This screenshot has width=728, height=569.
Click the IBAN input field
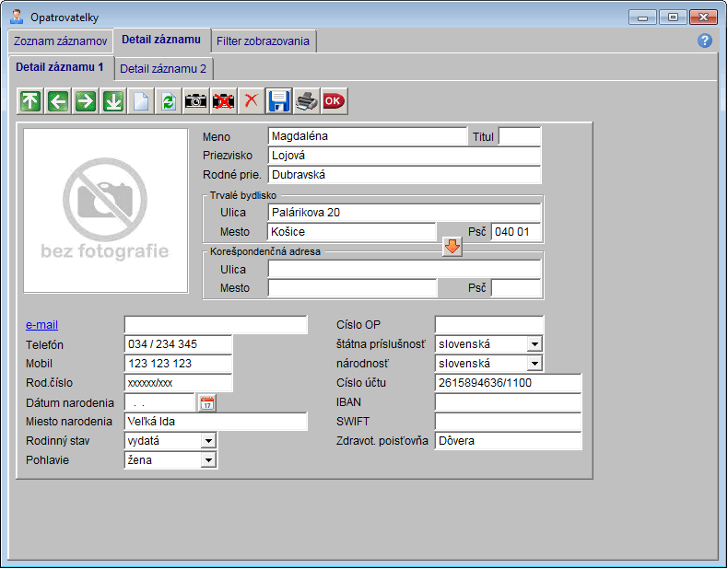click(508, 402)
